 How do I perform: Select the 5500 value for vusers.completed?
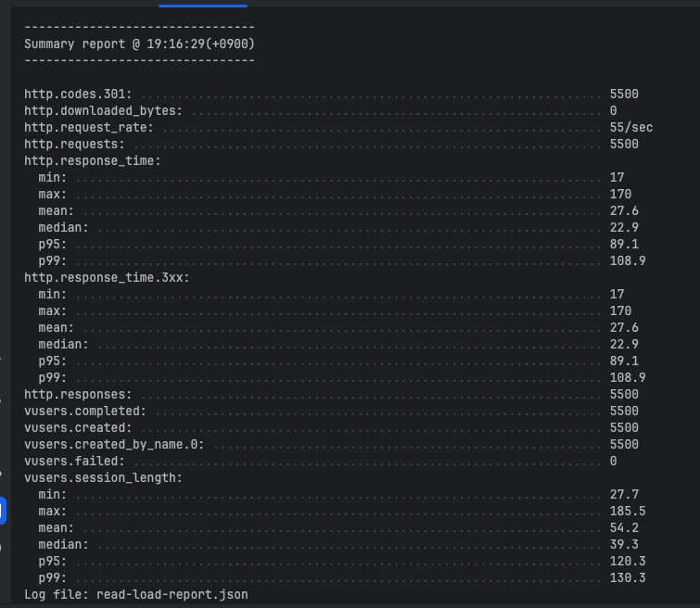(624, 412)
